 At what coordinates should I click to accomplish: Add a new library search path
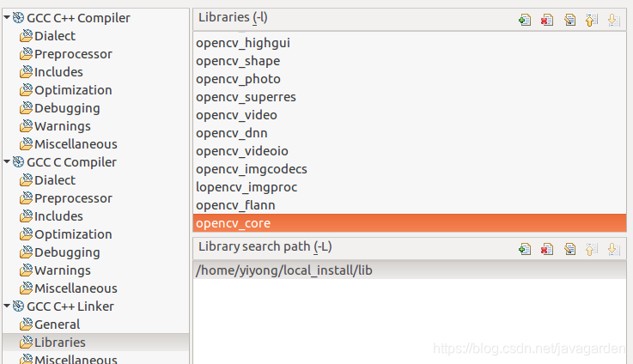click(525, 249)
